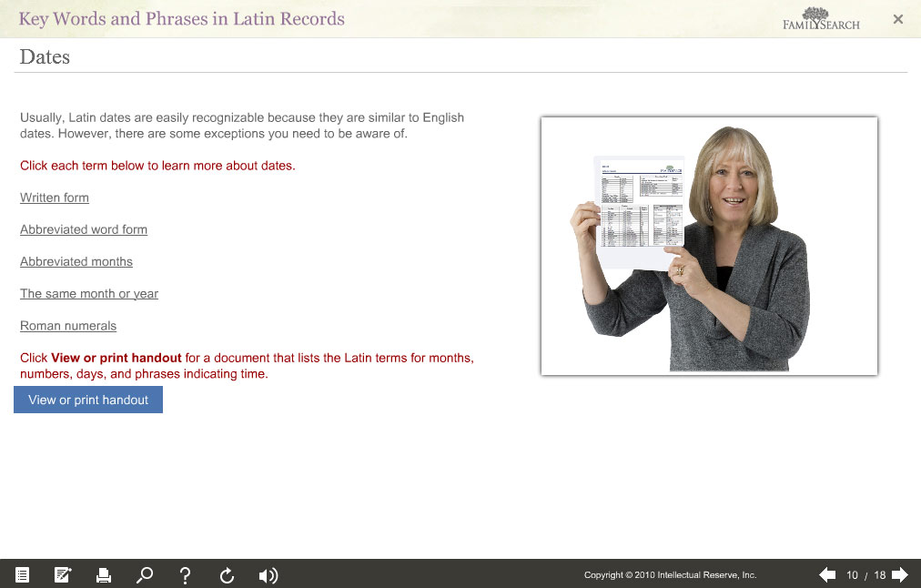
Task: Open the notes icon in bottom bar
Action: (x=63, y=574)
